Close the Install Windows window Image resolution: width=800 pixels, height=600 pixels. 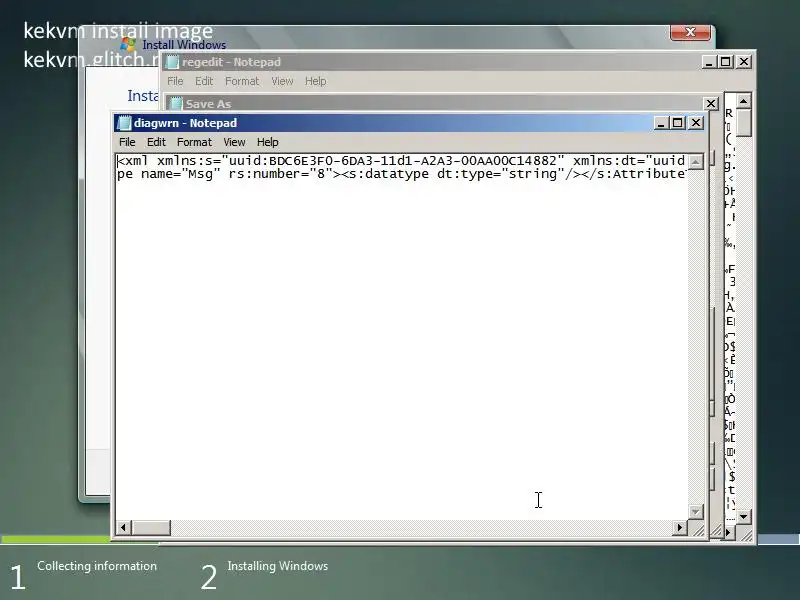[x=690, y=32]
